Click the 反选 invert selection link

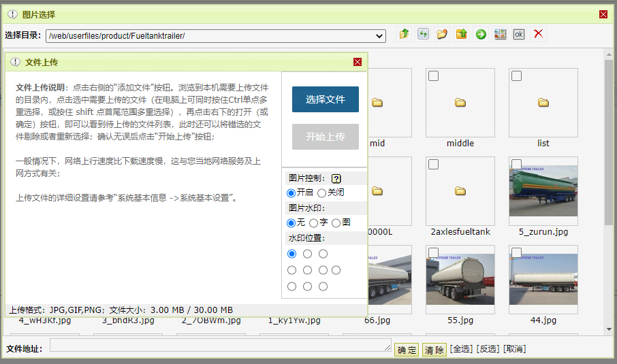(x=488, y=349)
